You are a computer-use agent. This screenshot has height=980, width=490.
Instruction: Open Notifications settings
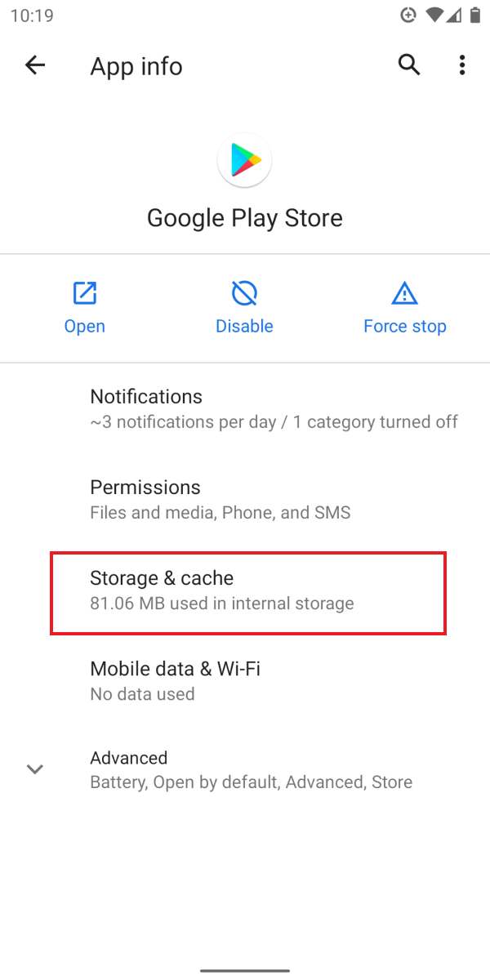click(245, 408)
